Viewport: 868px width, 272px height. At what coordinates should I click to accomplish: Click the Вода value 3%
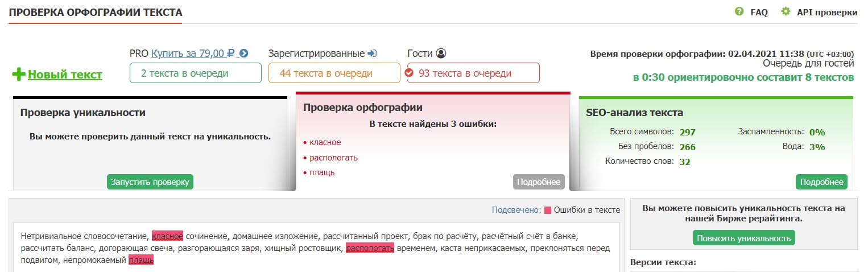(x=817, y=147)
